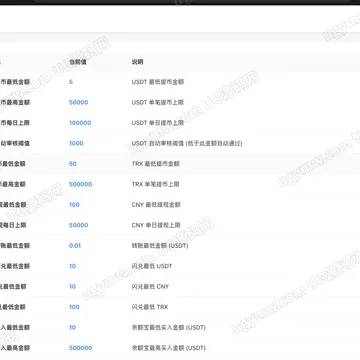Click value 10 in 闪兑最低 USDT row
This screenshot has width=360, height=360.
72,266
